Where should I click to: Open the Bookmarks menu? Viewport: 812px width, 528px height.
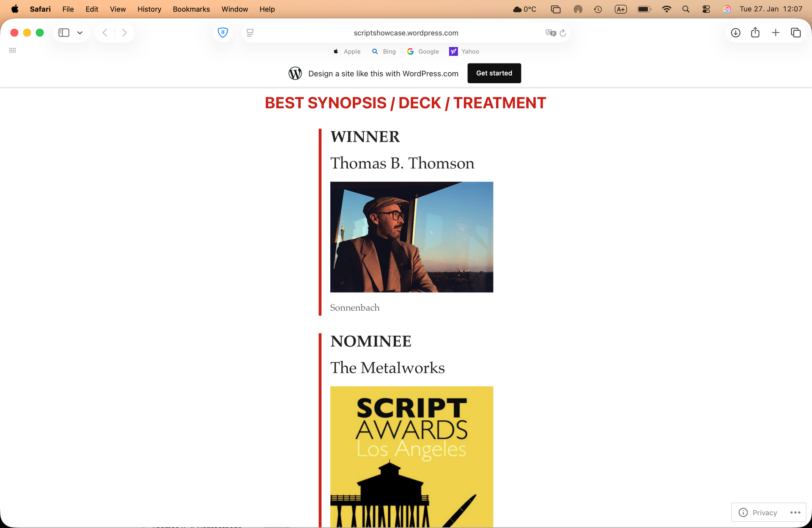pyautogui.click(x=191, y=9)
